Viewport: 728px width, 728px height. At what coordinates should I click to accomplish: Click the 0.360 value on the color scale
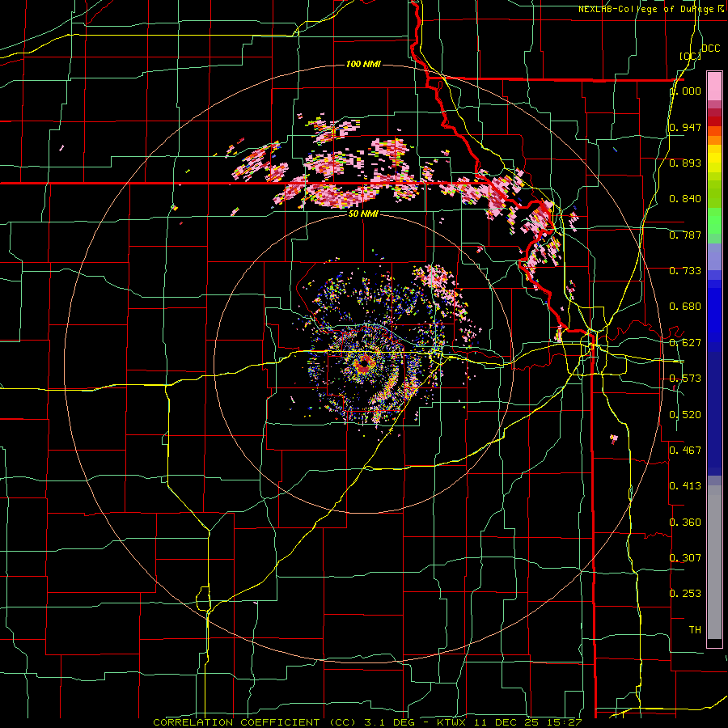point(685,523)
